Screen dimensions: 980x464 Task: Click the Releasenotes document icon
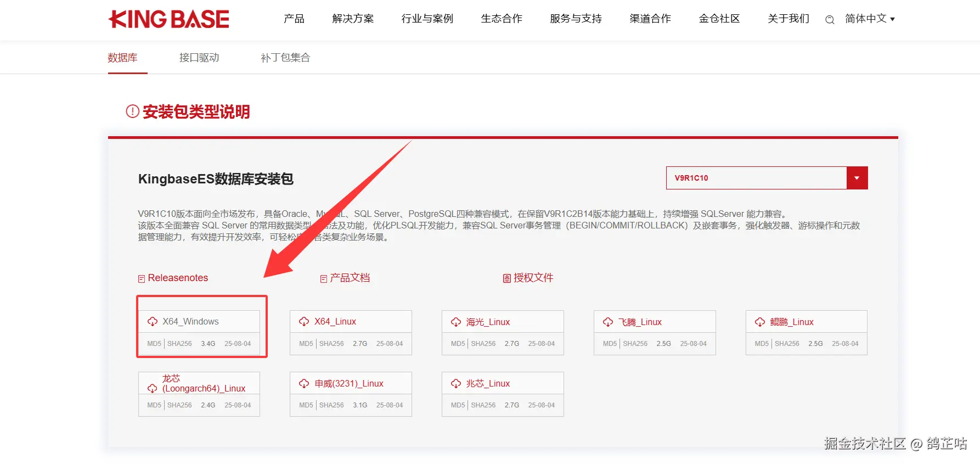tap(142, 279)
